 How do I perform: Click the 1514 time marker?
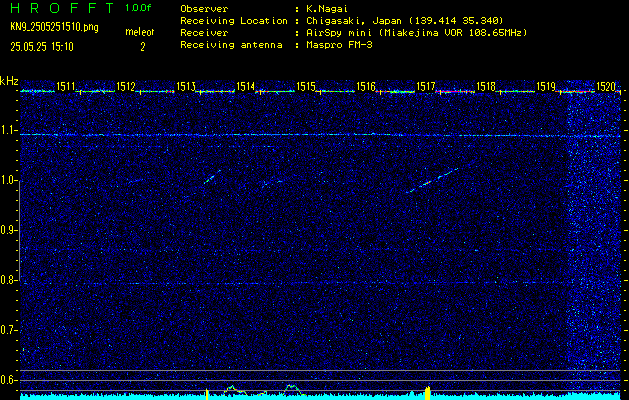[x=246, y=86]
